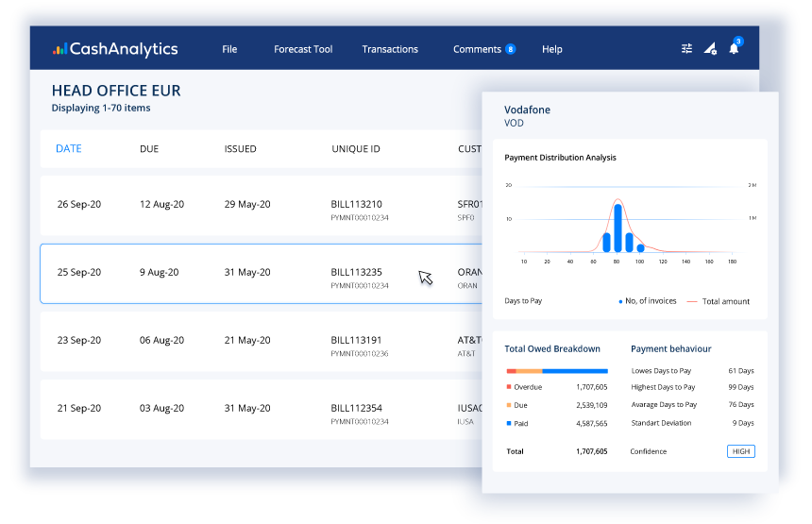The width and height of the screenshot is (812, 524).
Task: Click the Overdue amount 1,707,605
Action: pos(591,387)
